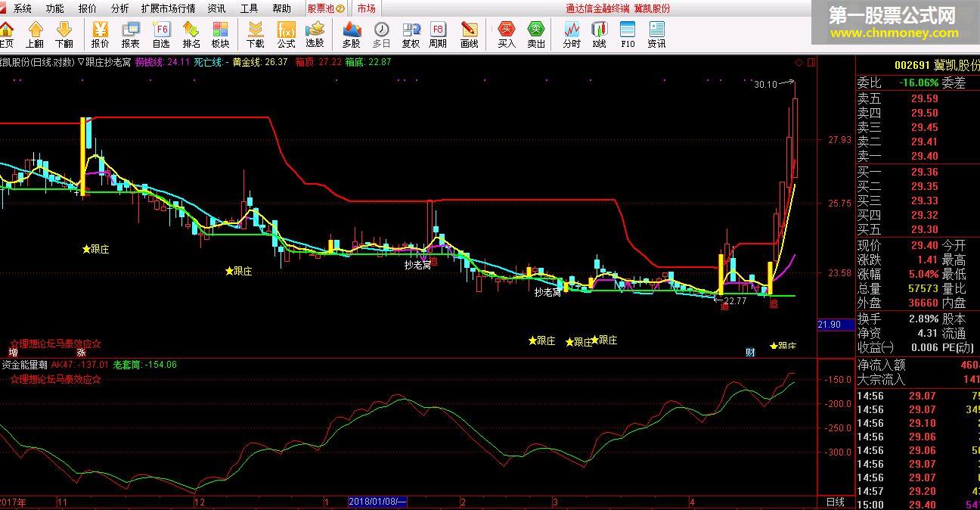Open the 帮助 menu
980x510 pixels.
click(281, 8)
